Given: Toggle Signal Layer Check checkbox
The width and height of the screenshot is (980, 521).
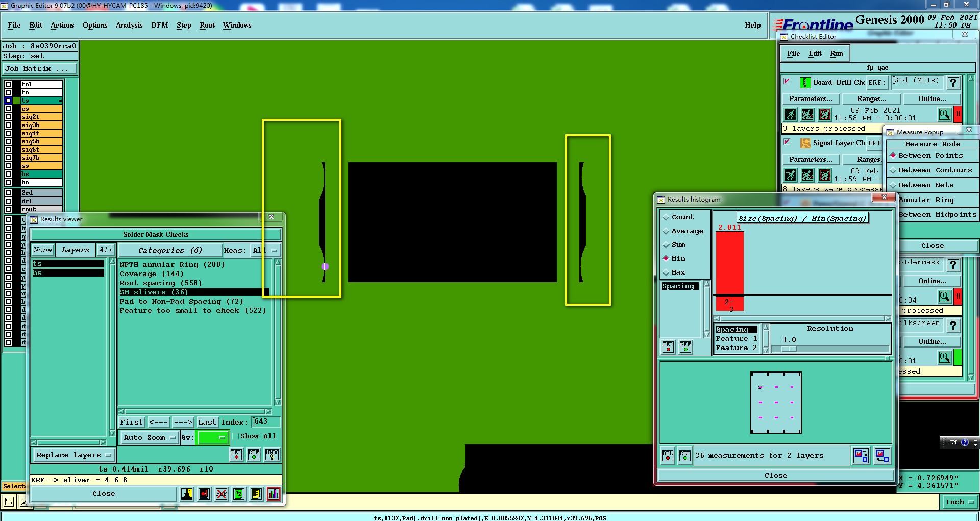Looking at the screenshot, I should tap(787, 142).
